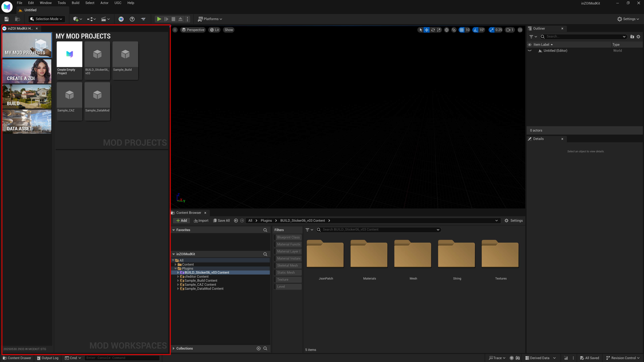Activate the viewport Select arrow tool

tap(421, 30)
